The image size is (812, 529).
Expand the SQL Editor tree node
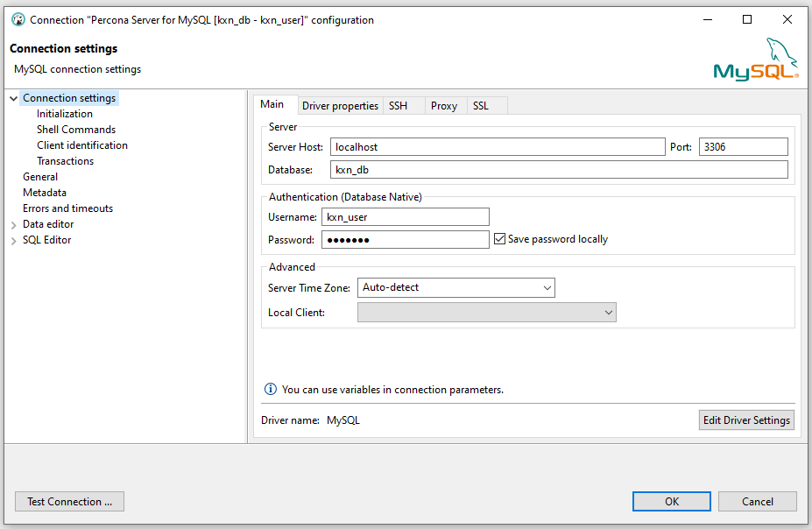pos(13,241)
